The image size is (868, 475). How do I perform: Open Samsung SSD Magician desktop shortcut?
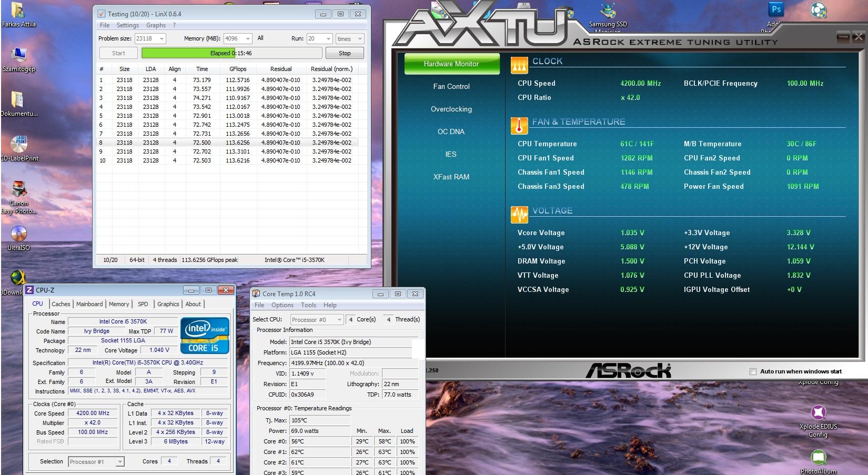pyautogui.click(x=608, y=17)
